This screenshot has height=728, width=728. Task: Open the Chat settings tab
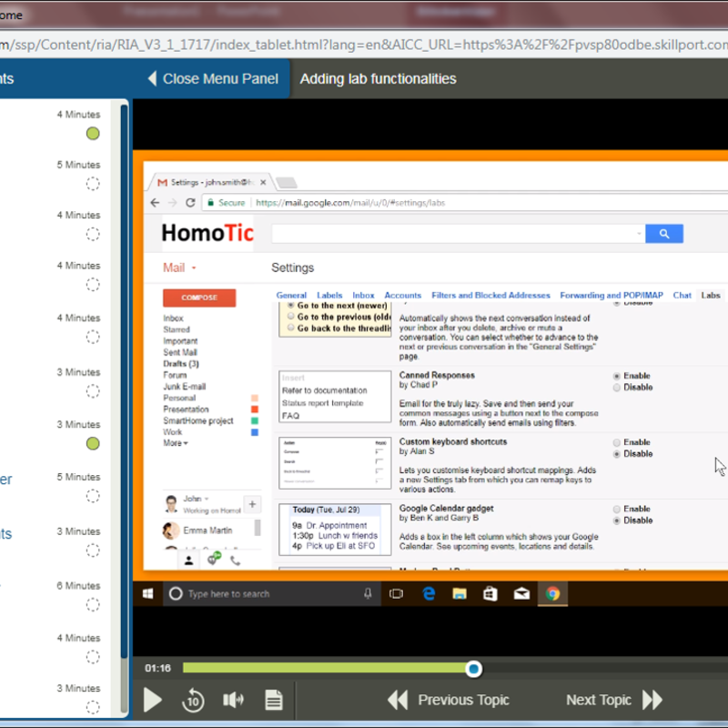(x=682, y=295)
